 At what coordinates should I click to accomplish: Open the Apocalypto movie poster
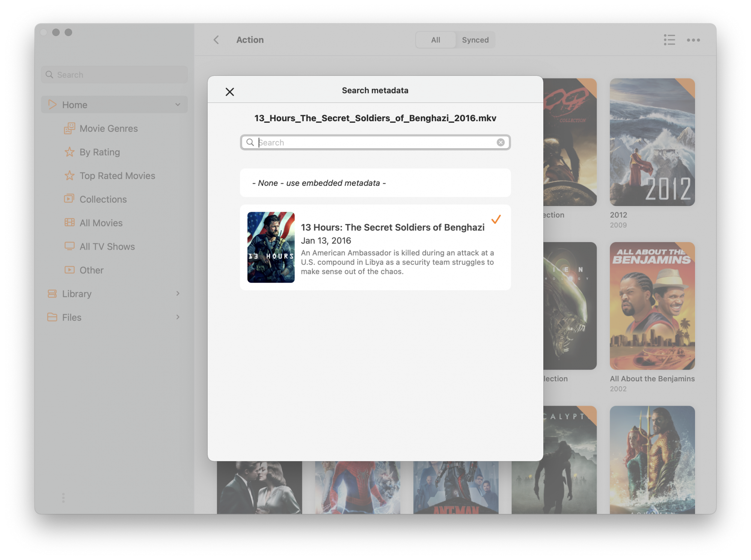point(570,460)
